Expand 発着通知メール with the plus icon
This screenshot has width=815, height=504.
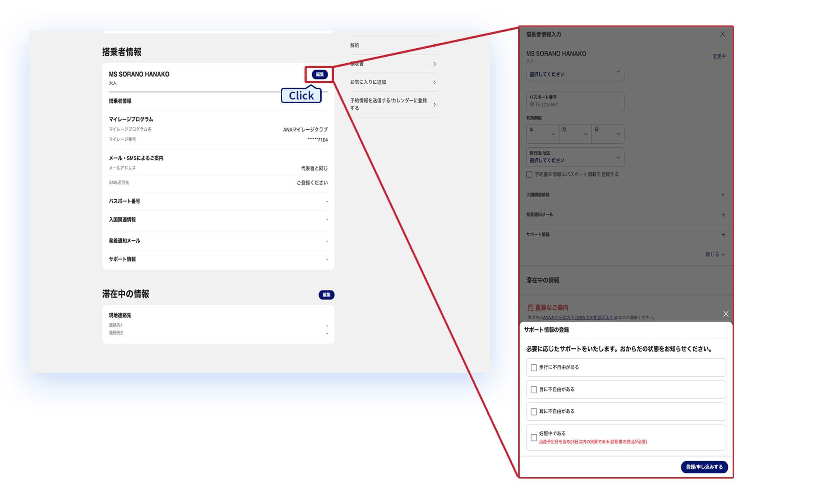click(x=723, y=215)
